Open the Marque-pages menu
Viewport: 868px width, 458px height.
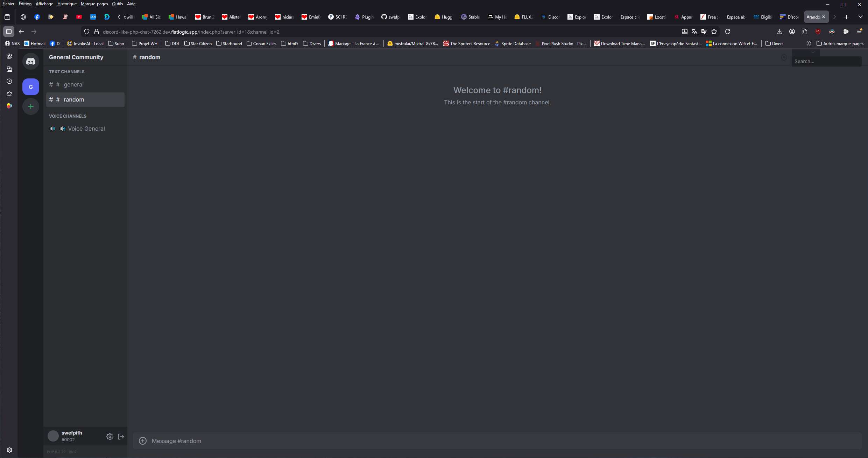click(94, 4)
